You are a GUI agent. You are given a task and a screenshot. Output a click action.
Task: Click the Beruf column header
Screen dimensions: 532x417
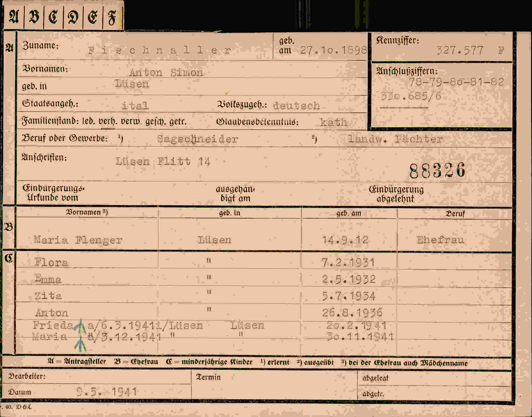(455, 214)
